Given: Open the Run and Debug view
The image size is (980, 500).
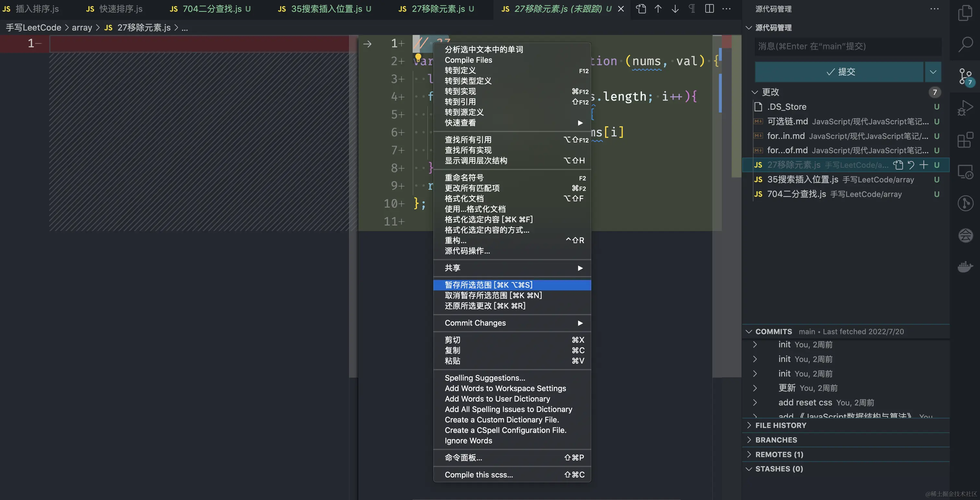Looking at the screenshot, I should 965,108.
